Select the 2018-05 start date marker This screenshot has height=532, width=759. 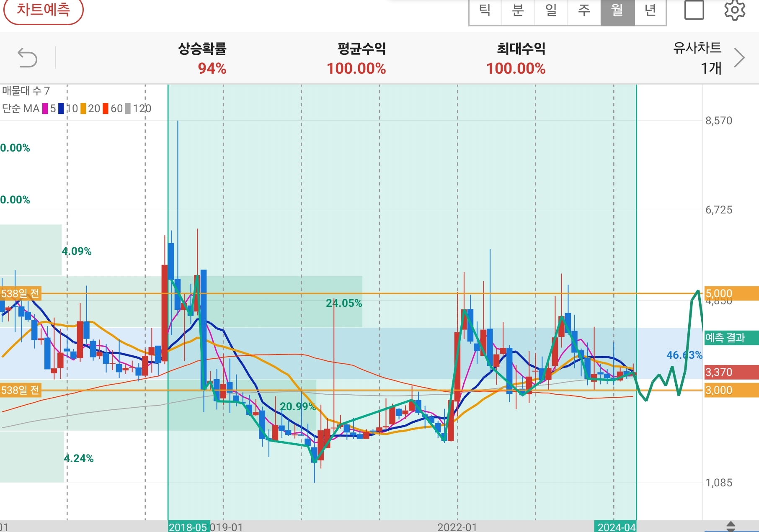[x=189, y=527]
